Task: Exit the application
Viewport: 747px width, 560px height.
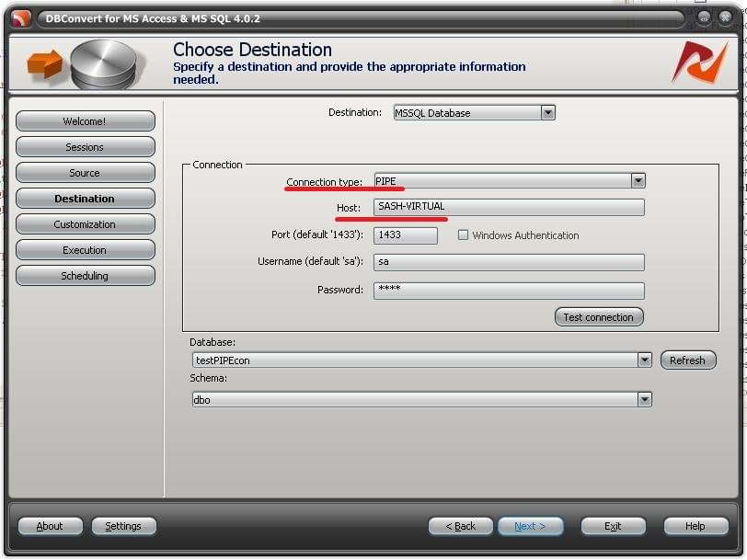Action: 613,526
